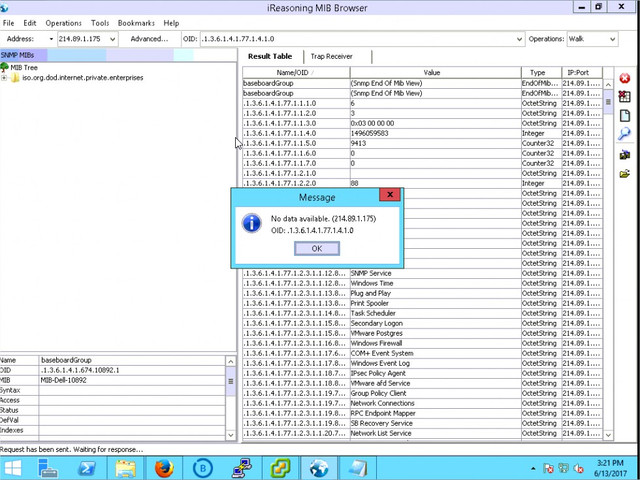Open the File menu
The width and height of the screenshot is (640, 480).
8,23
